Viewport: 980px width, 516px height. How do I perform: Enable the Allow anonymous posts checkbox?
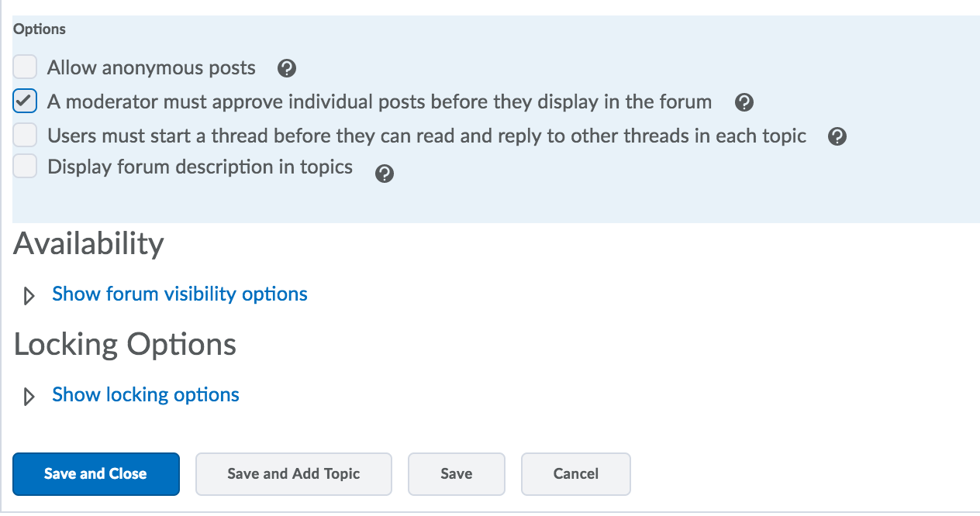pos(26,67)
